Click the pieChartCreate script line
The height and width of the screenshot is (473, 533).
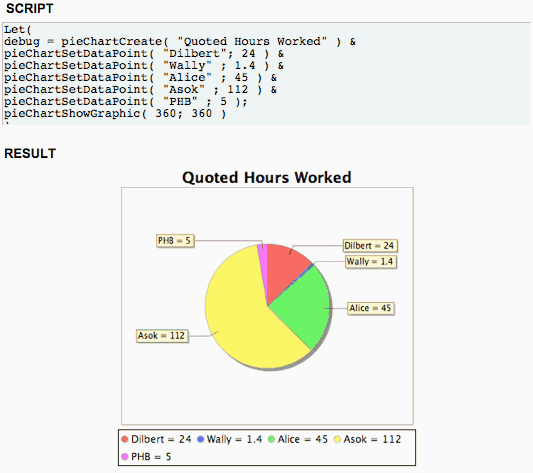coord(180,42)
